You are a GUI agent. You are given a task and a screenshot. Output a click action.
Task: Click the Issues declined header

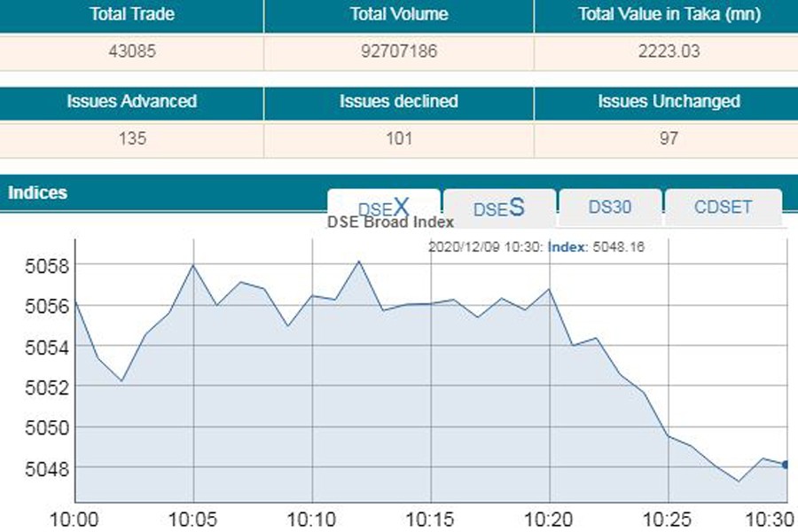tap(399, 101)
